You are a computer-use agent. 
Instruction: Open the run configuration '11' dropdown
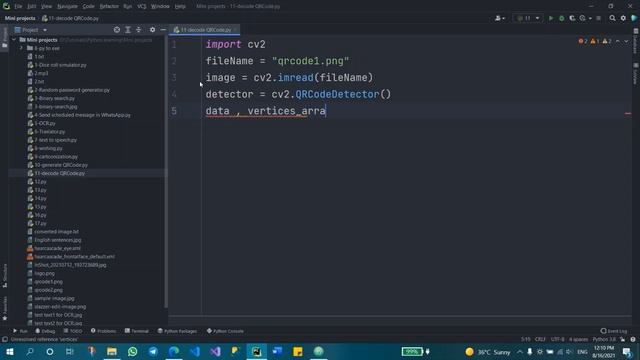pos(528,18)
